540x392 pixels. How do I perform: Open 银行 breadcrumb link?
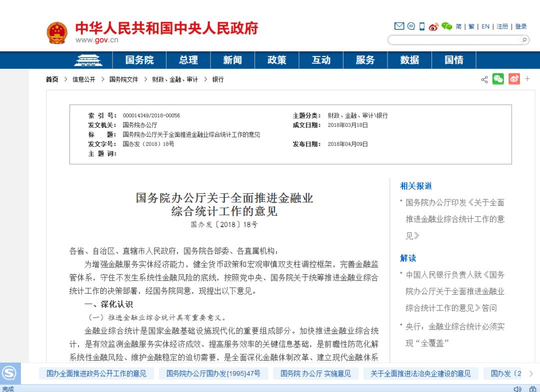[x=218, y=79]
